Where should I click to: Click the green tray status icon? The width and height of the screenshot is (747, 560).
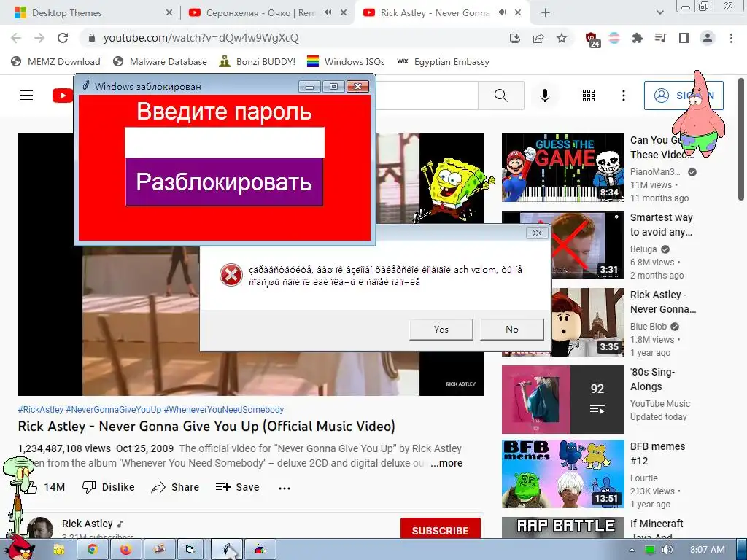[649, 550]
